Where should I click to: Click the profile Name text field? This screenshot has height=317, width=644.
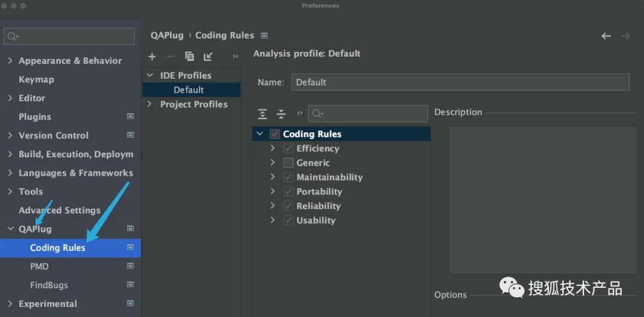pos(460,82)
